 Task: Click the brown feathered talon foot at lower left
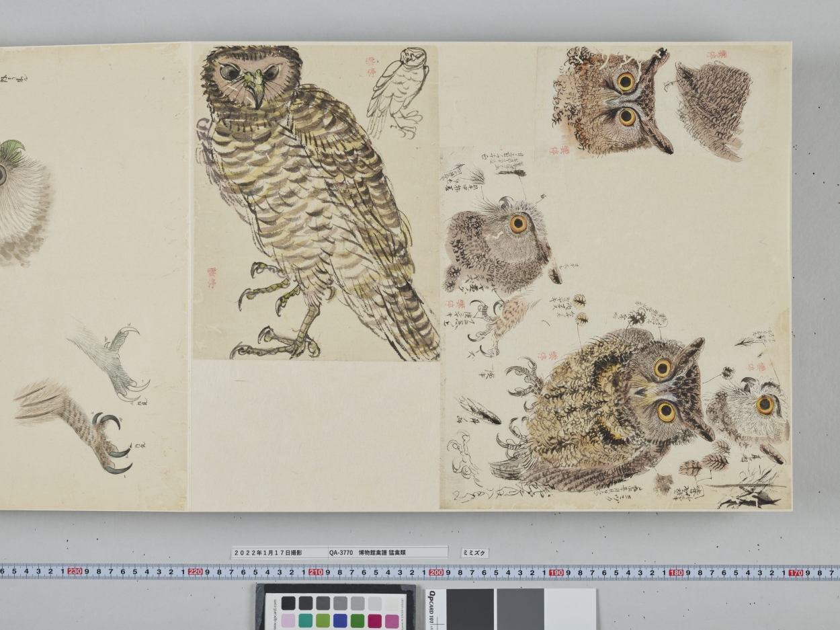[73, 427]
